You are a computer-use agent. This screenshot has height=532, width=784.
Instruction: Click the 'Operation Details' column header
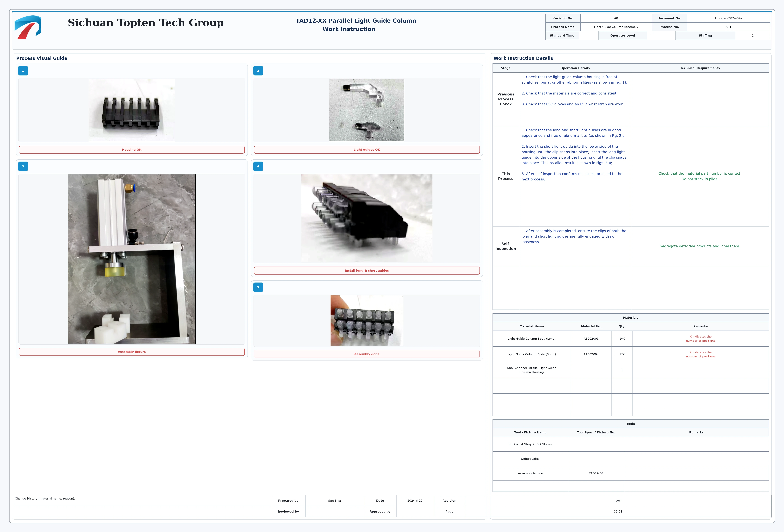575,68
